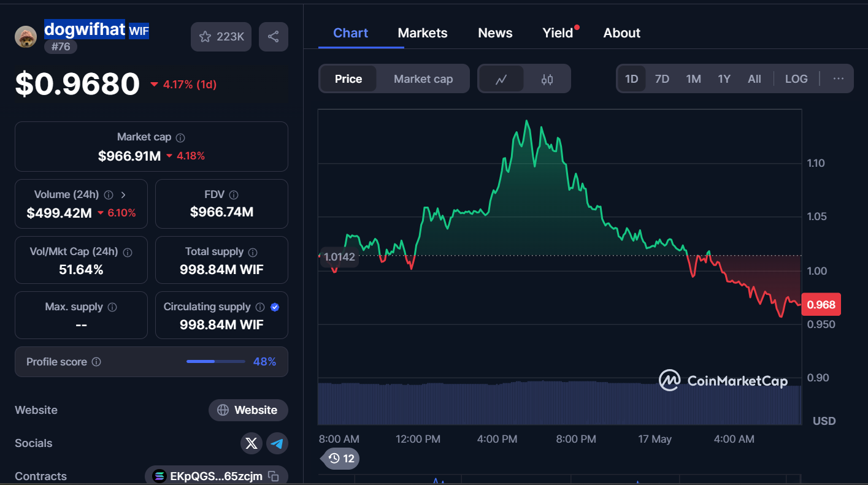Set chart range to 1Y

[x=724, y=79]
